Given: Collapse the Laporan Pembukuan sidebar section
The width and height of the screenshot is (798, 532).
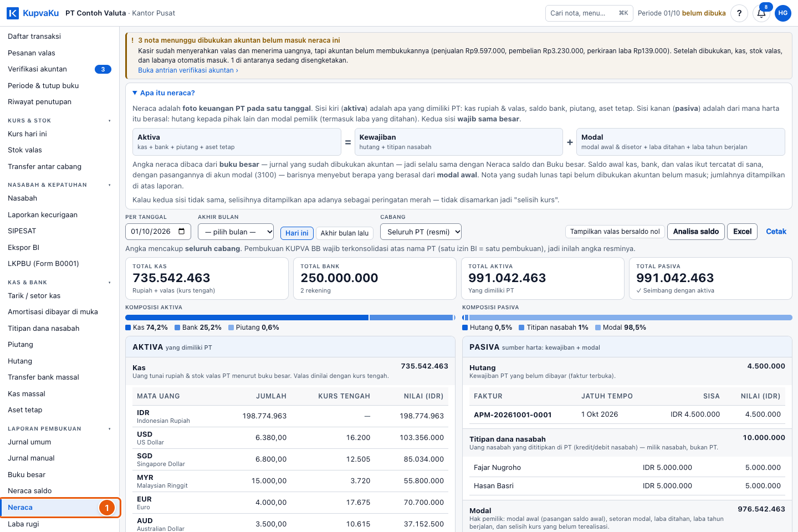Looking at the screenshot, I should [59, 429].
